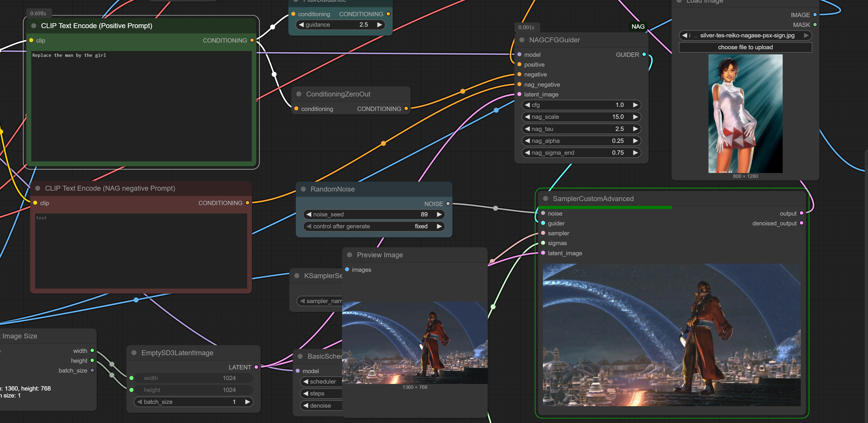This screenshot has width=868, height=423.
Task: Increase nag_tau with right arrow
Action: click(635, 129)
